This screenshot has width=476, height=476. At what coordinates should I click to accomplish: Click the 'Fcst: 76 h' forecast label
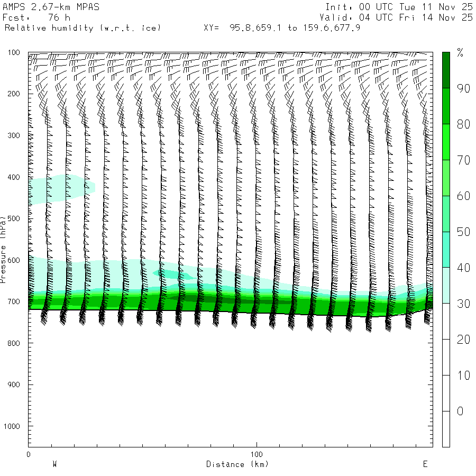(36, 17)
